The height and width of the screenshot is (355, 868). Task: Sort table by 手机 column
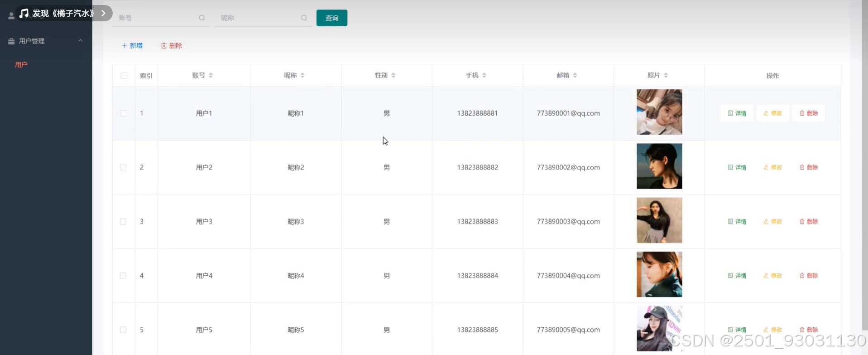pos(484,75)
